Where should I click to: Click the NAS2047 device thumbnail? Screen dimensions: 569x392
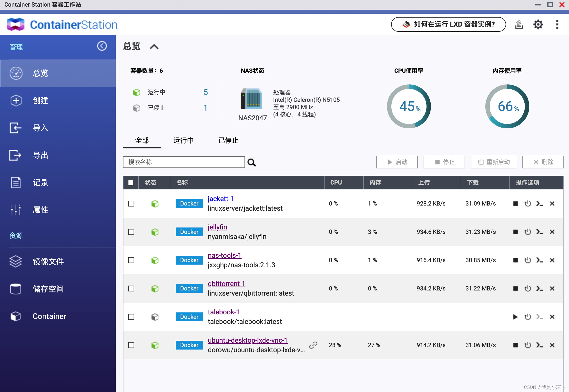coord(251,99)
